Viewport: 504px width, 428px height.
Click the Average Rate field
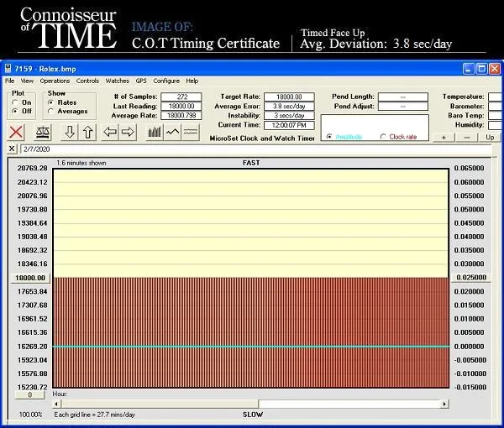181,115
